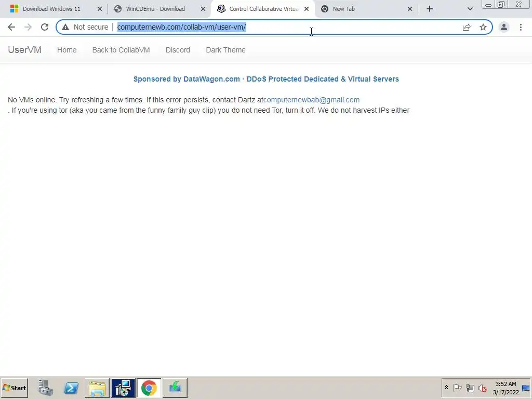Restore down the Chrome window
This screenshot has width=532, height=399.
point(501,5)
